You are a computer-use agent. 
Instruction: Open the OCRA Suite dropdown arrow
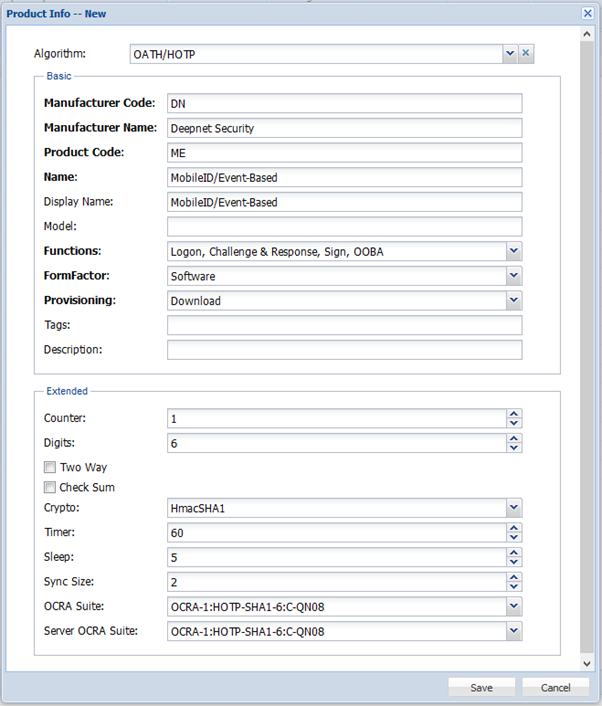[x=514, y=606]
